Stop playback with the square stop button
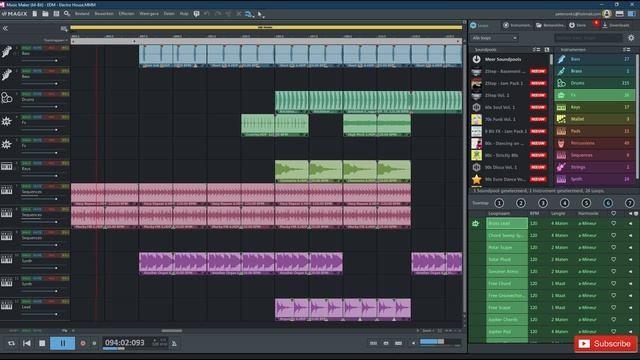The image size is (640, 360). [42, 344]
